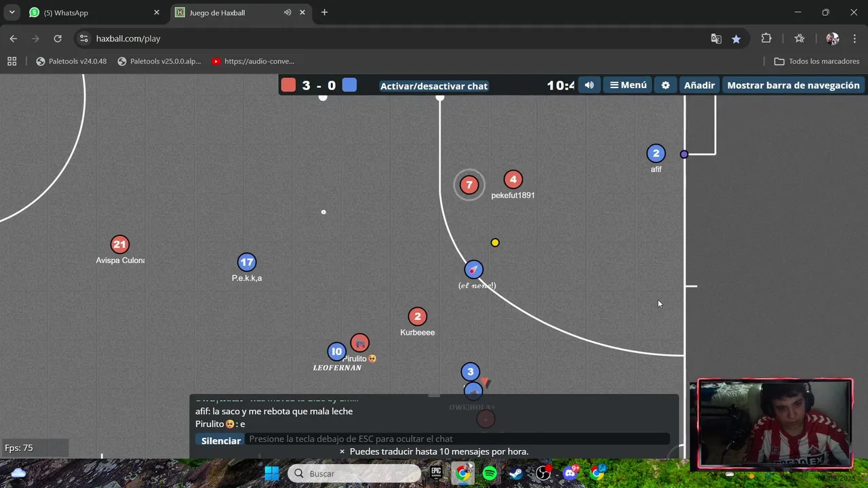Click blue player number 3
The image size is (868, 488).
(470, 371)
